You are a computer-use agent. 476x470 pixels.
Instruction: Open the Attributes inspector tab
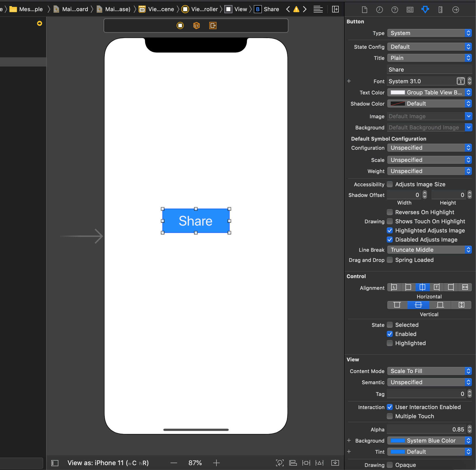[x=425, y=10]
